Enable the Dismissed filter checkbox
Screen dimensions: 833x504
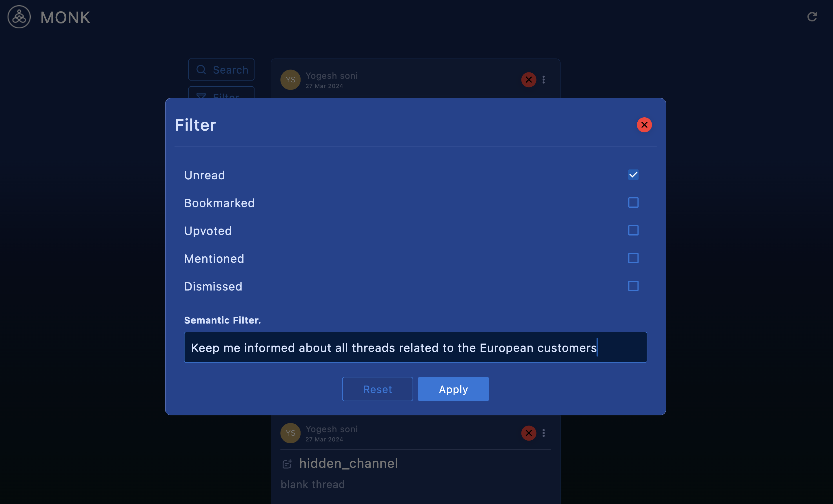tap(633, 285)
